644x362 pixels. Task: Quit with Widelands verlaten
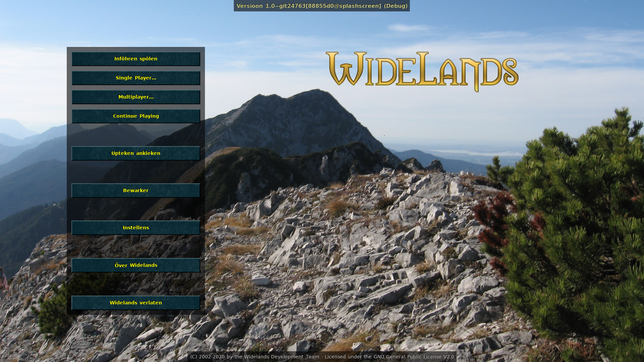(136, 303)
